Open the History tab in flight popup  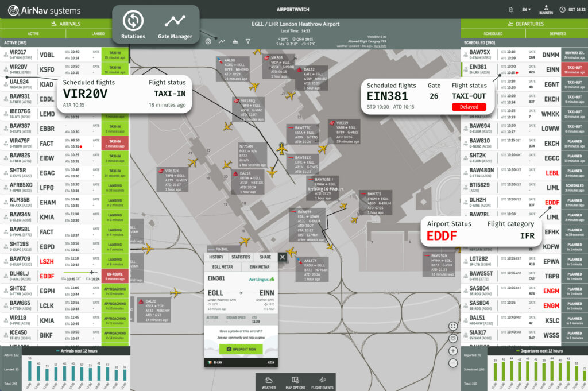coord(216,257)
